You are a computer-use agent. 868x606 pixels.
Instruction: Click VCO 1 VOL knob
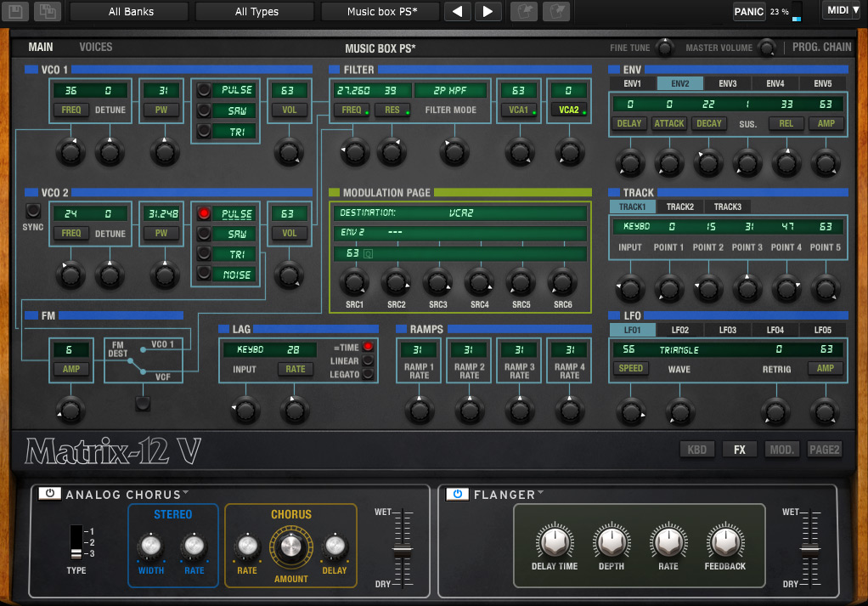coord(289,152)
